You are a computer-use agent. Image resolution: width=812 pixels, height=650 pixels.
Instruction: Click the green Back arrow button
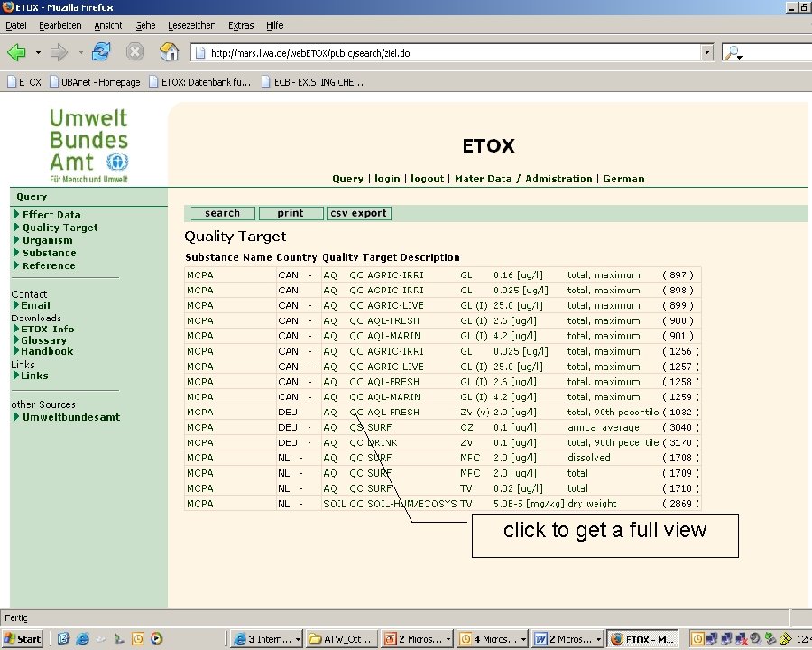(16, 52)
